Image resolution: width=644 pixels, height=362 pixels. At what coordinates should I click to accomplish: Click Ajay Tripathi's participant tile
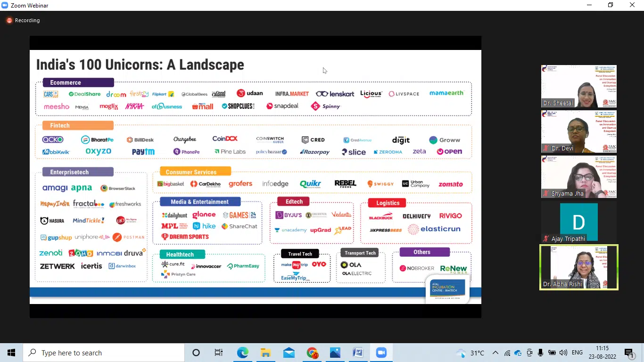[x=578, y=222]
